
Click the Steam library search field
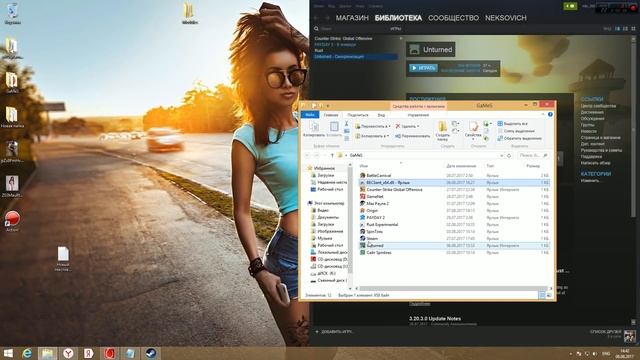pyautogui.click(x=351, y=29)
